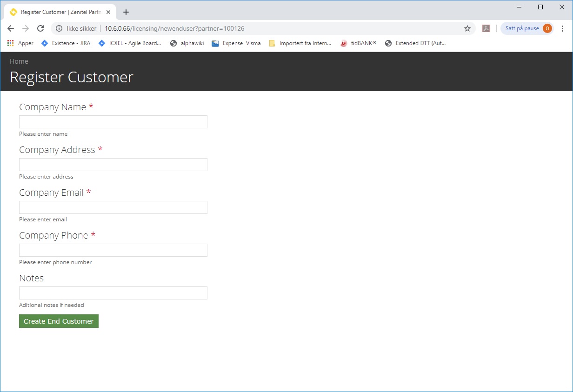Focus the Company Email input field
The image size is (573, 392).
pyautogui.click(x=113, y=207)
